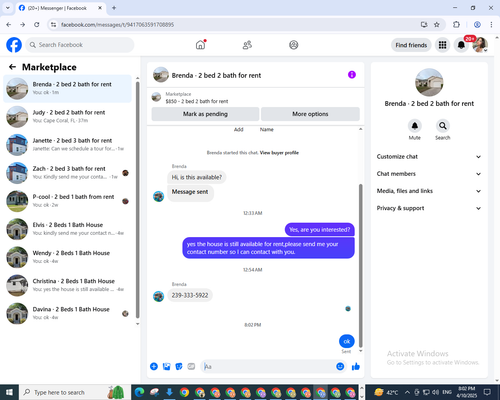Go back with the Marketplace back arrow
The image size is (500, 400).
12,67
